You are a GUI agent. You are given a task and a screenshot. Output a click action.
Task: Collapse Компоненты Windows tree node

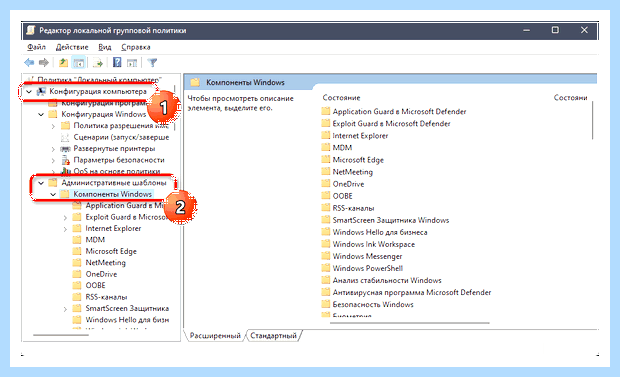coord(53,195)
